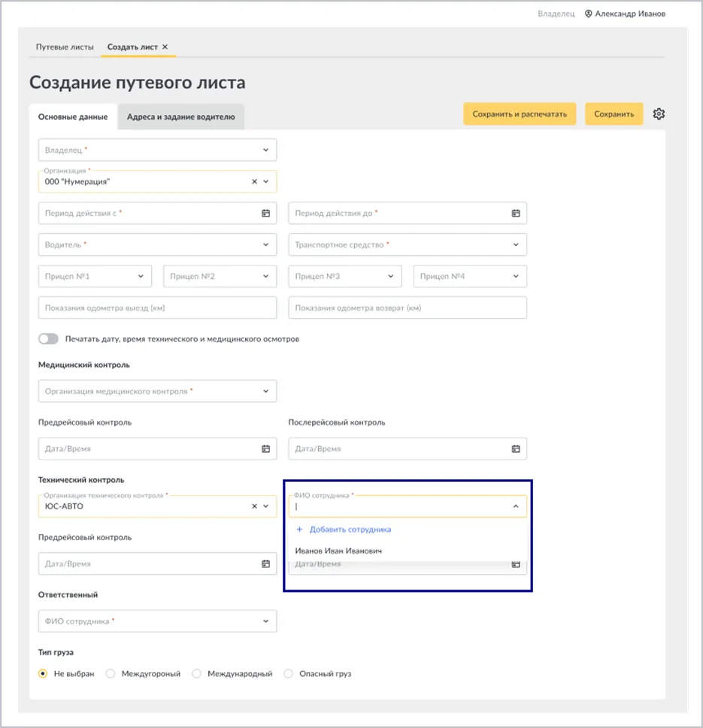Image resolution: width=703 pixels, height=728 pixels.
Task: Switch to Путевые листы tab
Action: pyautogui.click(x=65, y=47)
